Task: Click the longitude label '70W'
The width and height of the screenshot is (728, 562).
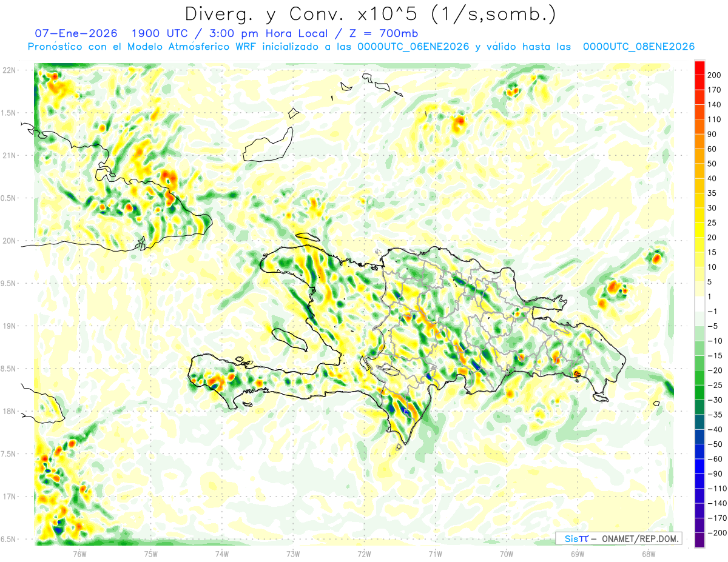Action: (507, 554)
